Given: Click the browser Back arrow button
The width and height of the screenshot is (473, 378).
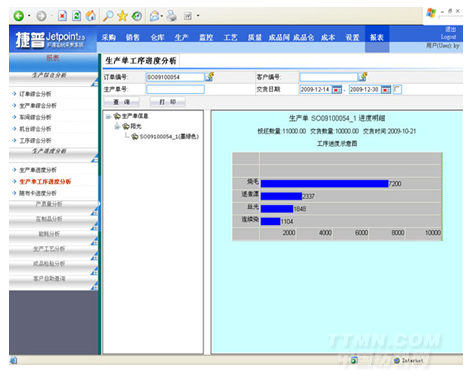Looking at the screenshot, I should 19,16.
